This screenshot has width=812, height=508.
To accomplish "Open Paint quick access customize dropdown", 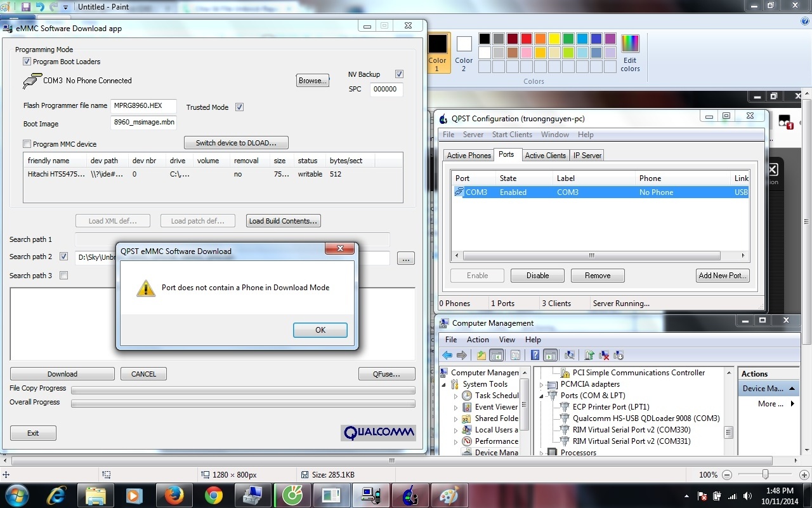I will pos(65,8).
